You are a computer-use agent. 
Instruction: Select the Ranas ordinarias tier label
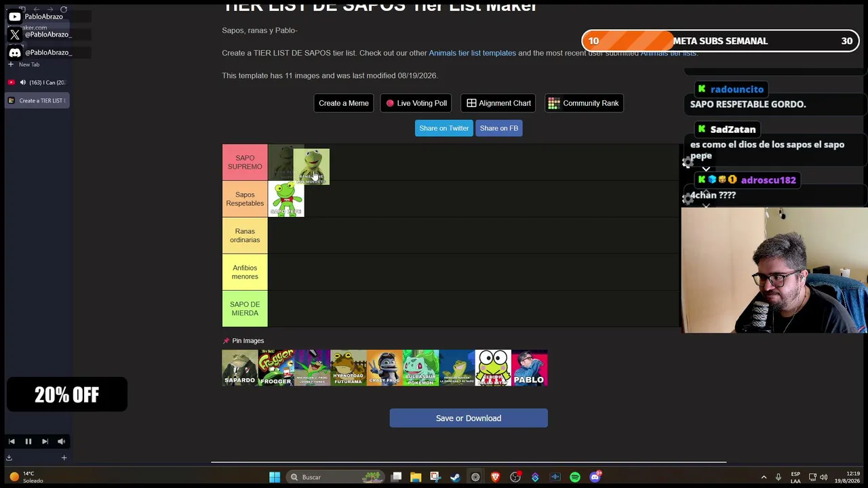245,235
